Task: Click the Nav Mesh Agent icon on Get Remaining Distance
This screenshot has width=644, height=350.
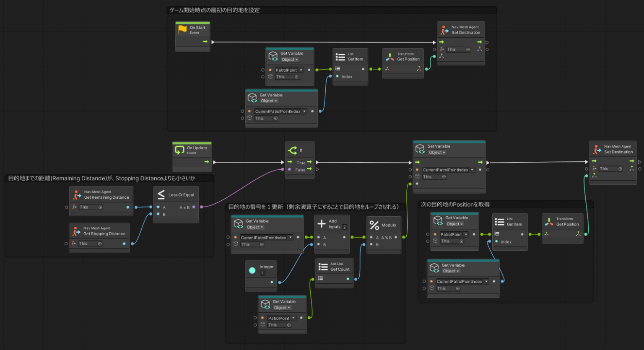Action: [x=78, y=194]
